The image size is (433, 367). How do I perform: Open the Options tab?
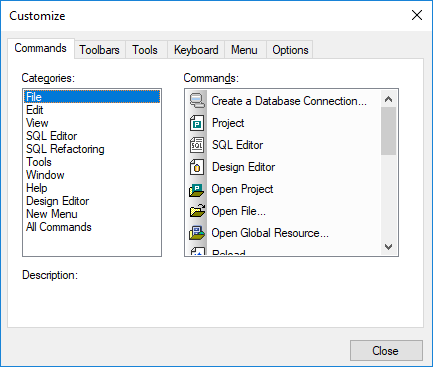(x=290, y=50)
